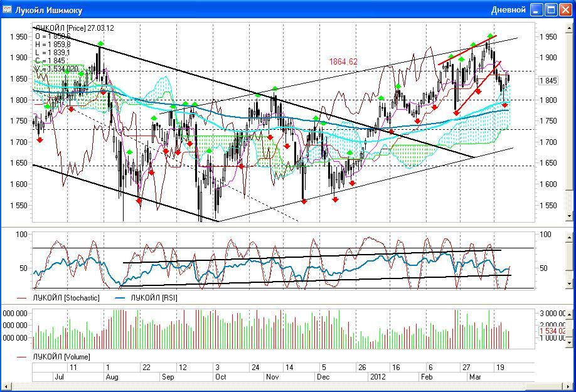Click horizontal scrollbar left arrow
The image size is (576, 392).
tap(6, 386)
